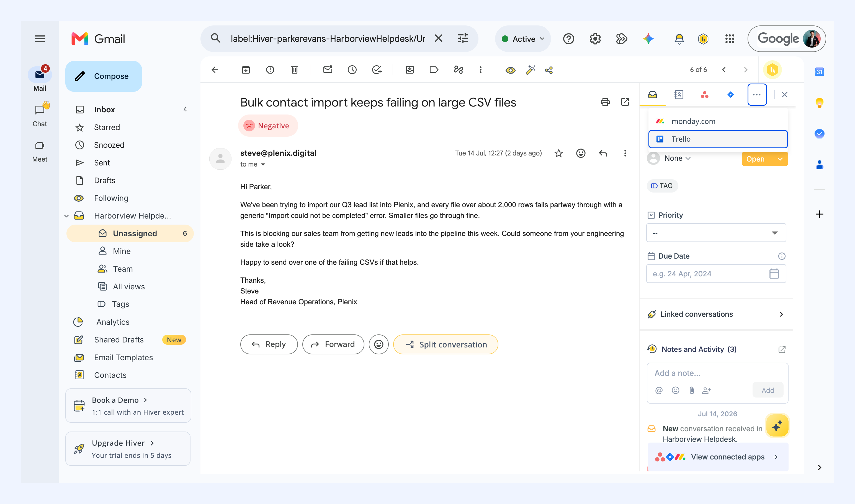The width and height of the screenshot is (855, 504).
Task: Click the Reply button below the email
Action: 269,344
